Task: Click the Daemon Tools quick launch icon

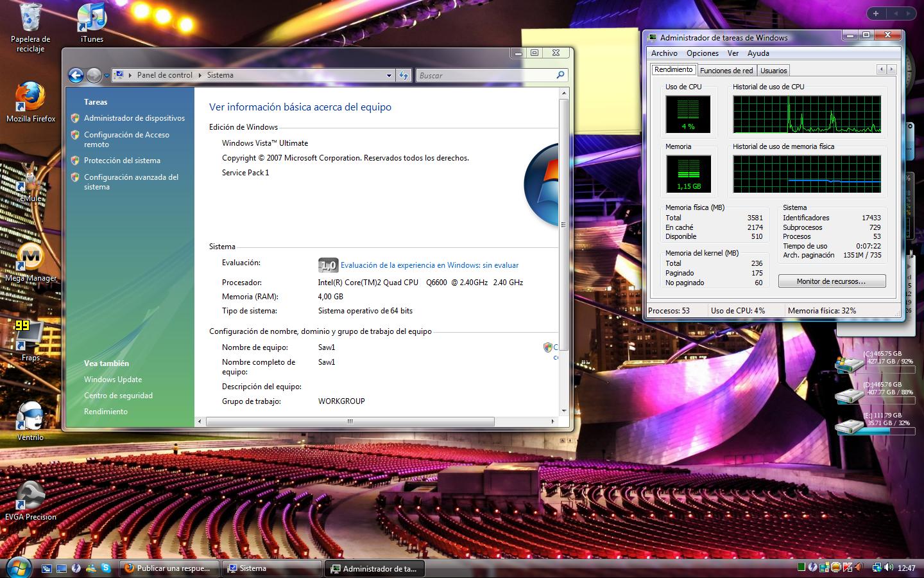Action: pyautogui.click(x=76, y=568)
